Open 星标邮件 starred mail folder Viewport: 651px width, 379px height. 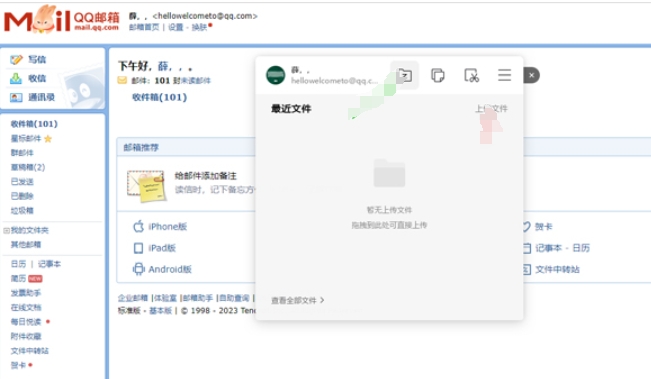(x=26, y=138)
